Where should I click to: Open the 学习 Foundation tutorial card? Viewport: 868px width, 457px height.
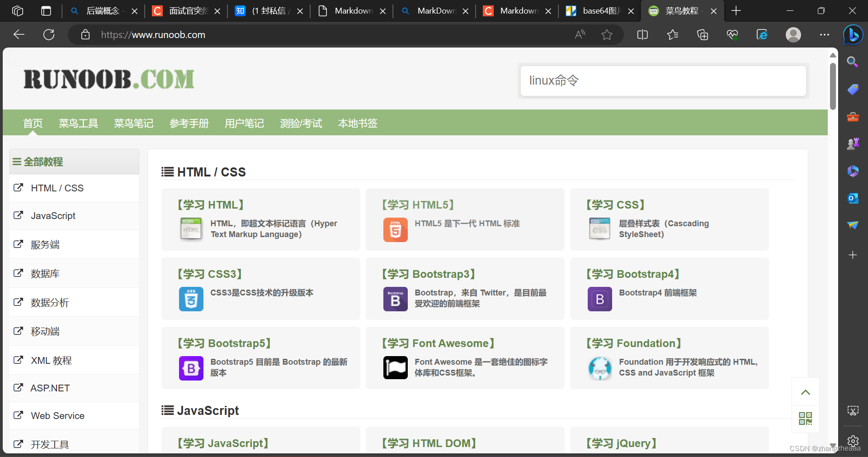669,358
